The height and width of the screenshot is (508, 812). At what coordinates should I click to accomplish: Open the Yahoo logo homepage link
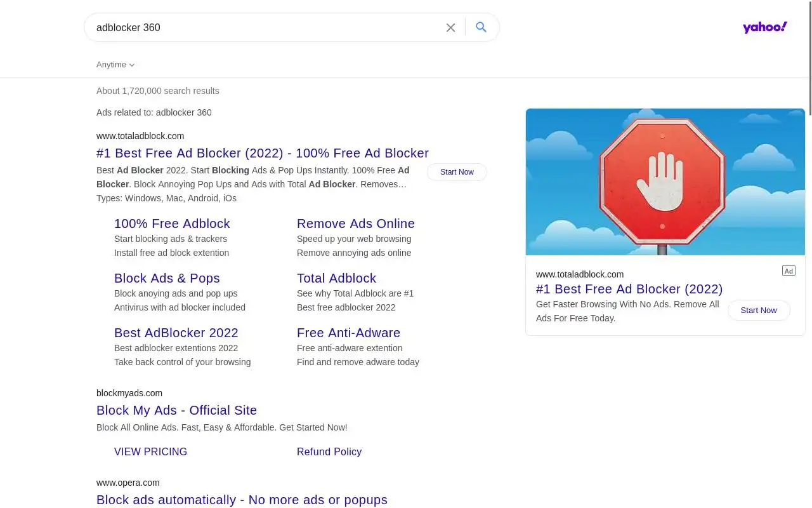(x=765, y=27)
